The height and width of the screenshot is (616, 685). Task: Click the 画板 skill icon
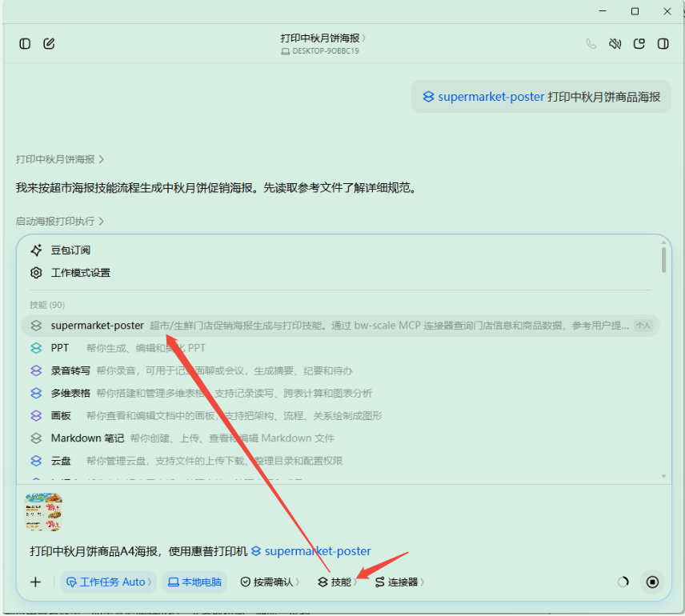pos(36,416)
